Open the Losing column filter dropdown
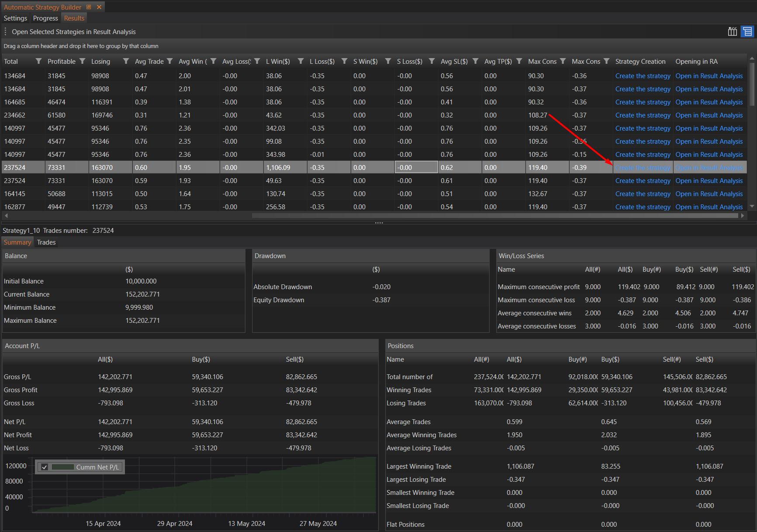 click(x=126, y=61)
